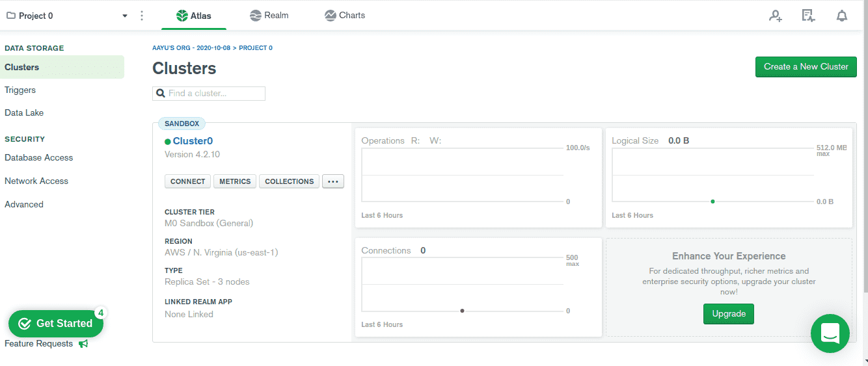Open the notifications bell icon

coord(842,16)
